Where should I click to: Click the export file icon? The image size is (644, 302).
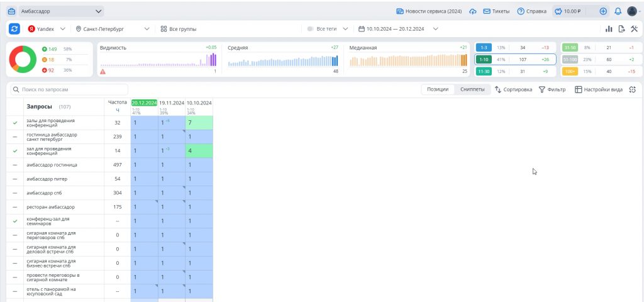tap(621, 29)
